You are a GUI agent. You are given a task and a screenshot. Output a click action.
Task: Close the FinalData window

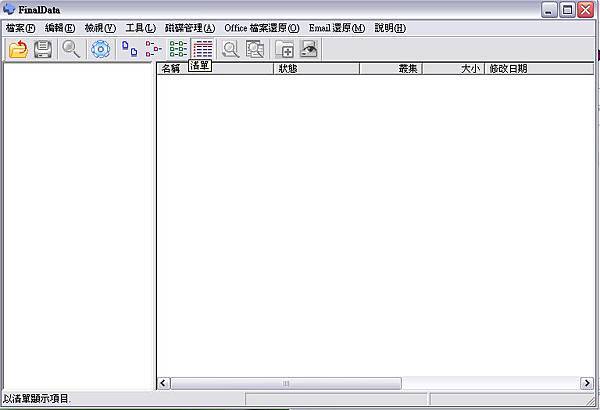[x=585, y=10]
